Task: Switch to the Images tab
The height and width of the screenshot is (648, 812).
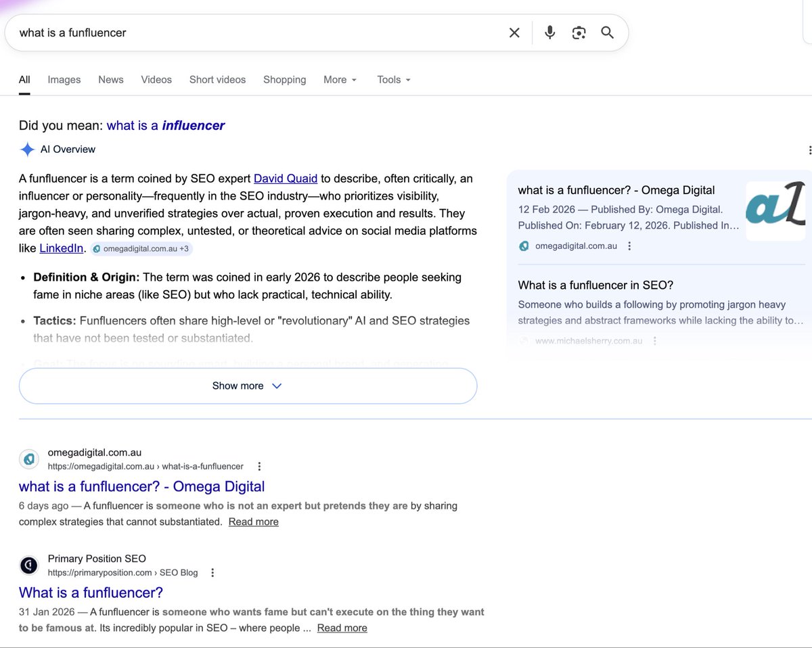Action: [x=64, y=80]
